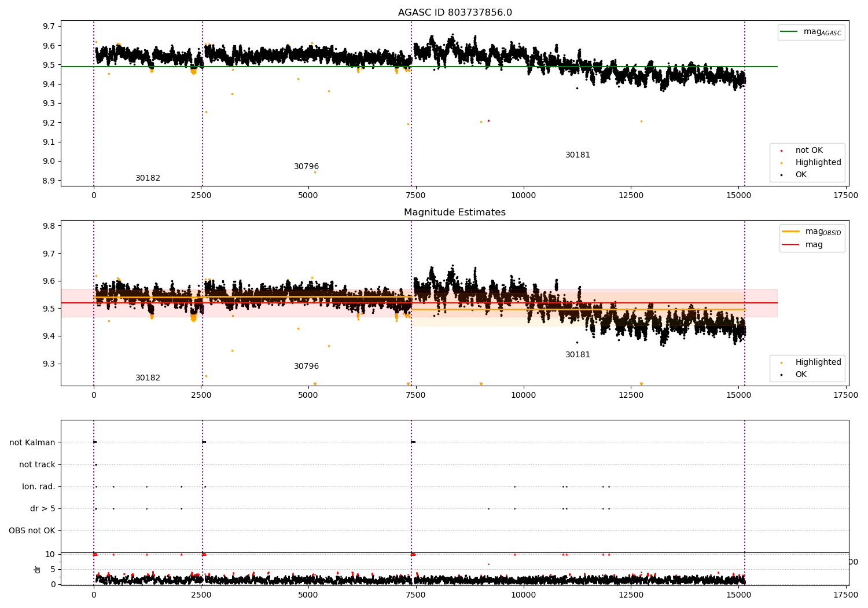868x608 pixels.
Task: Click x-tick "0" under the bottom plot
Action: [94, 595]
